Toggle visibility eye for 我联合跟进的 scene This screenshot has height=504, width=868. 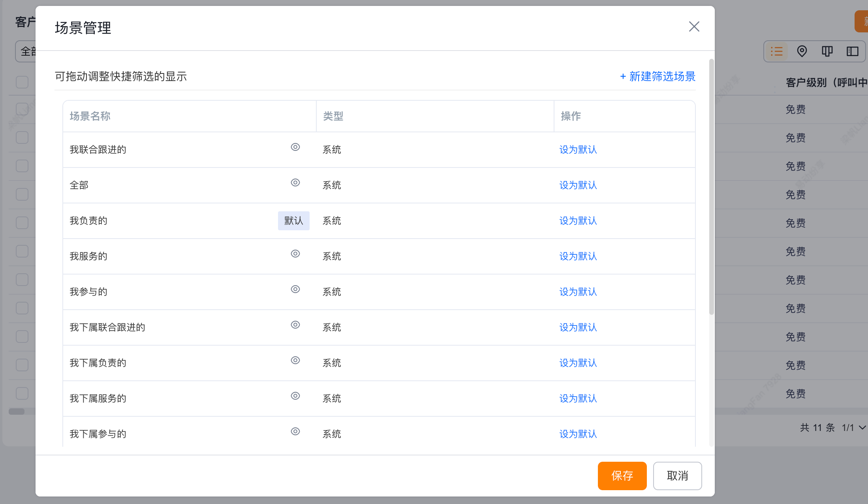coord(295,147)
